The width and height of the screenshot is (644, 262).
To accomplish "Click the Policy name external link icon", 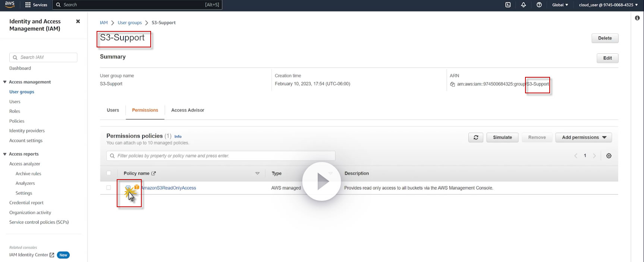I will coord(153,173).
